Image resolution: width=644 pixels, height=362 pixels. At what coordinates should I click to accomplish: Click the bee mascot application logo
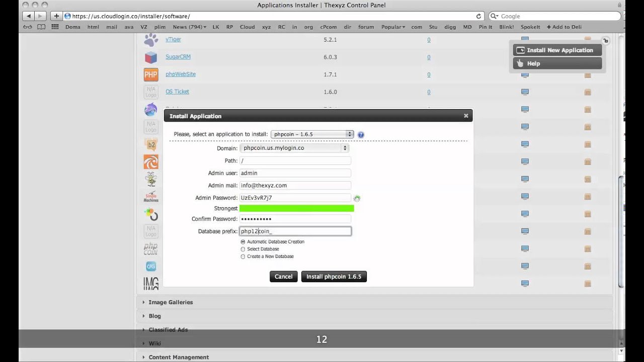pyautogui.click(x=151, y=179)
